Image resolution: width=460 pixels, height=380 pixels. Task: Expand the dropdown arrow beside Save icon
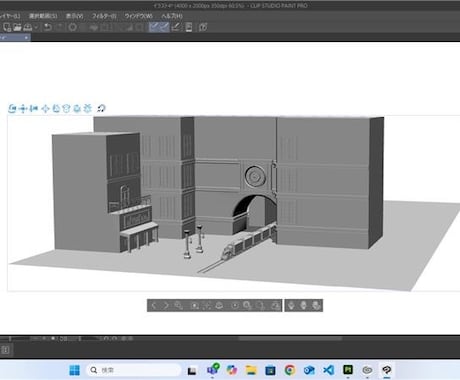click(x=36, y=27)
